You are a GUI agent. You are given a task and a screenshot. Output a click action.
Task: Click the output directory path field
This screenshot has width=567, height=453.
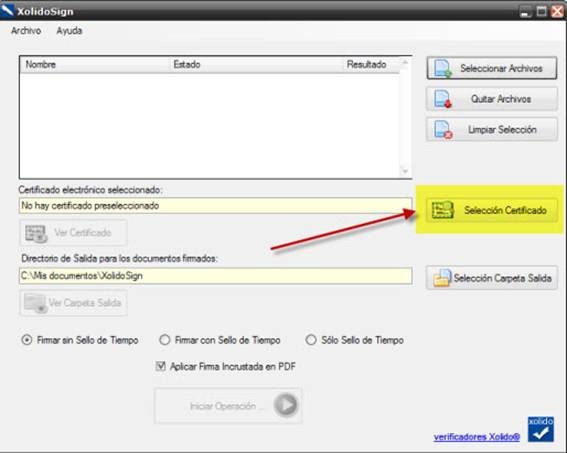click(x=216, y=276)
